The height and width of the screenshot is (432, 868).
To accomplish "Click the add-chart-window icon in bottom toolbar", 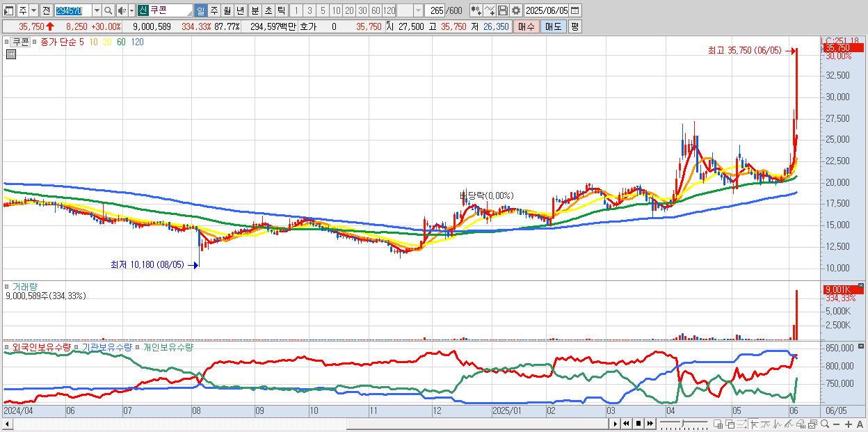I will coord(718,424).
